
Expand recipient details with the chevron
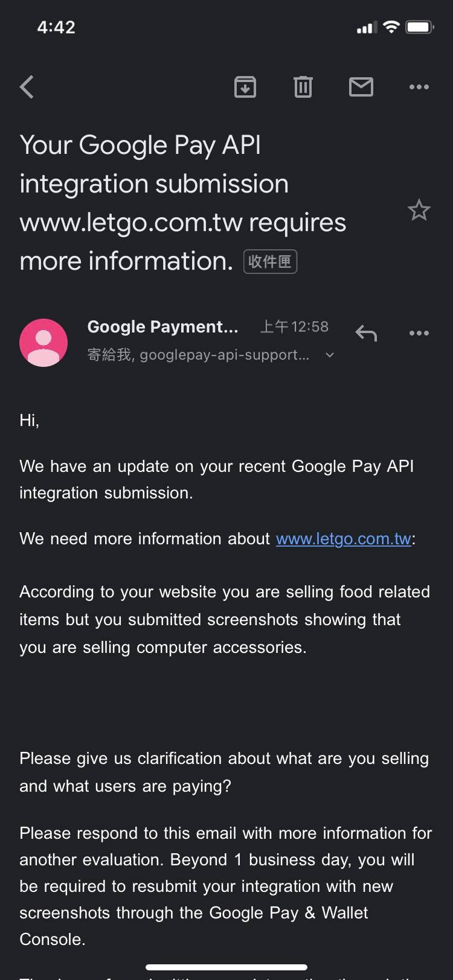click(x=330, y=355)
